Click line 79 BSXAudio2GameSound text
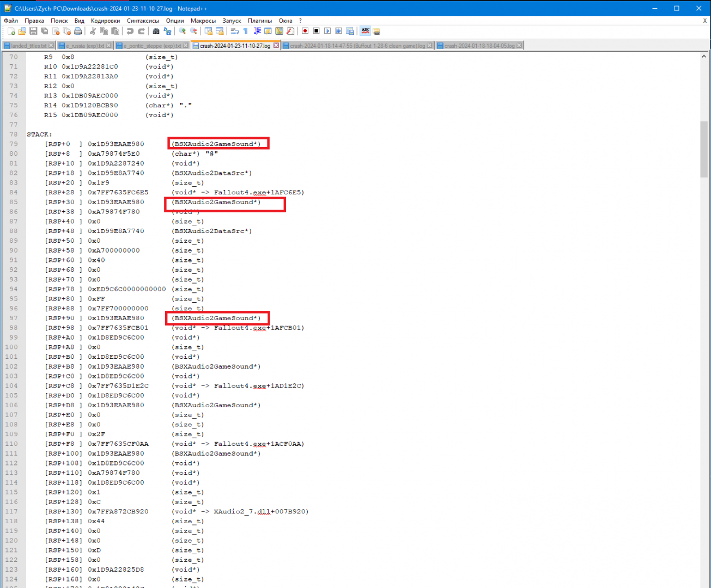Screen dimensions: 711x588 click(x=217, y=144)
